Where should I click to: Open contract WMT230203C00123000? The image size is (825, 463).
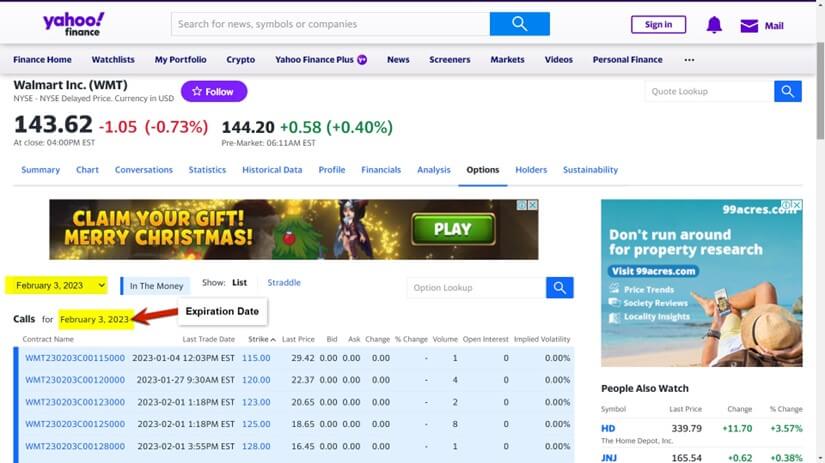75,402
